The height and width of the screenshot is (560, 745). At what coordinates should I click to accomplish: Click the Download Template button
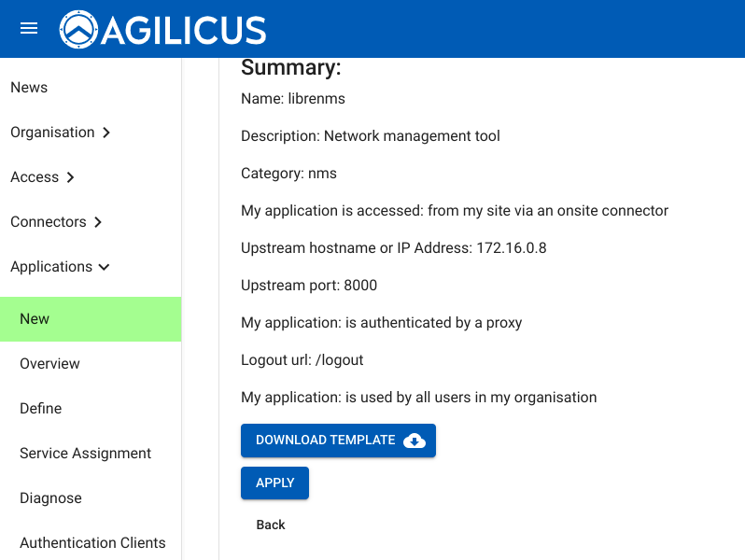coord(338,441)
